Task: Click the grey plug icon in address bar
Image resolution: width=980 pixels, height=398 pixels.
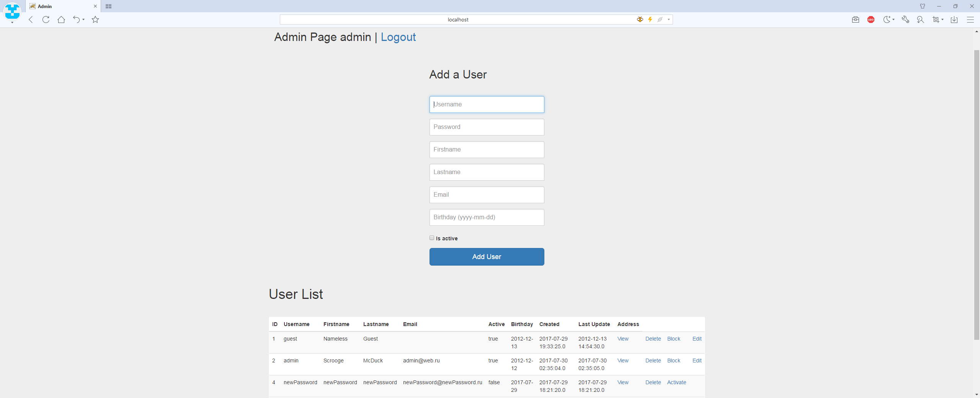Action: coord(660,20)
